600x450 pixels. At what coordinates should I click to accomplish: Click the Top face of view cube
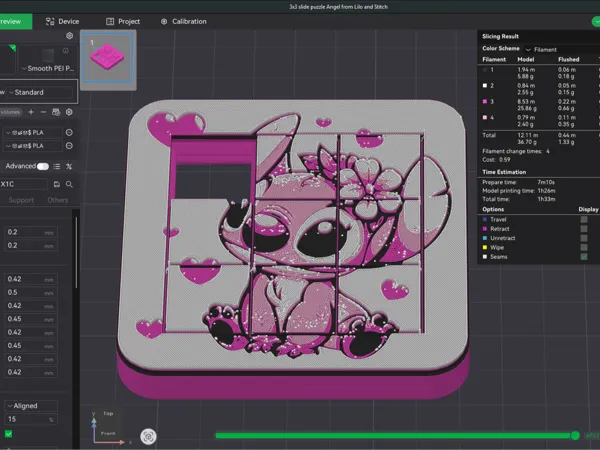point(108,414)
